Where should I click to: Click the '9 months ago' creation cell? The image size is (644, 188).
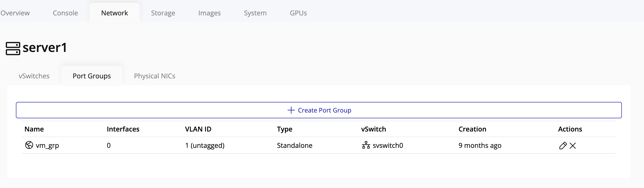point(480,145)
